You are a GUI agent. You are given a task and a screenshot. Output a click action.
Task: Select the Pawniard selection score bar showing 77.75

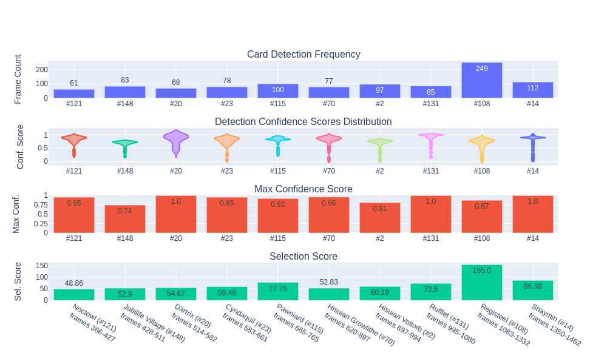click(x=278, y=291)
